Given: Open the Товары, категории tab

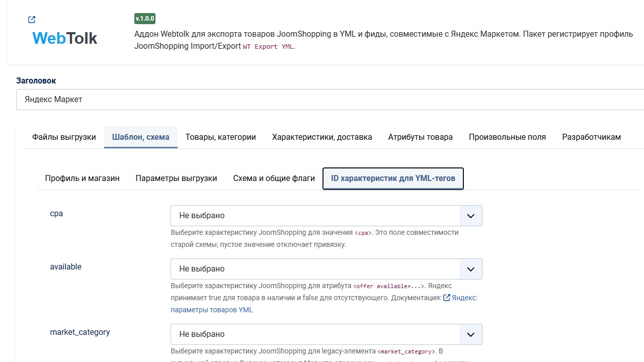Looking at the screenshot, I should pyautogui.click(x=221, y=137).
